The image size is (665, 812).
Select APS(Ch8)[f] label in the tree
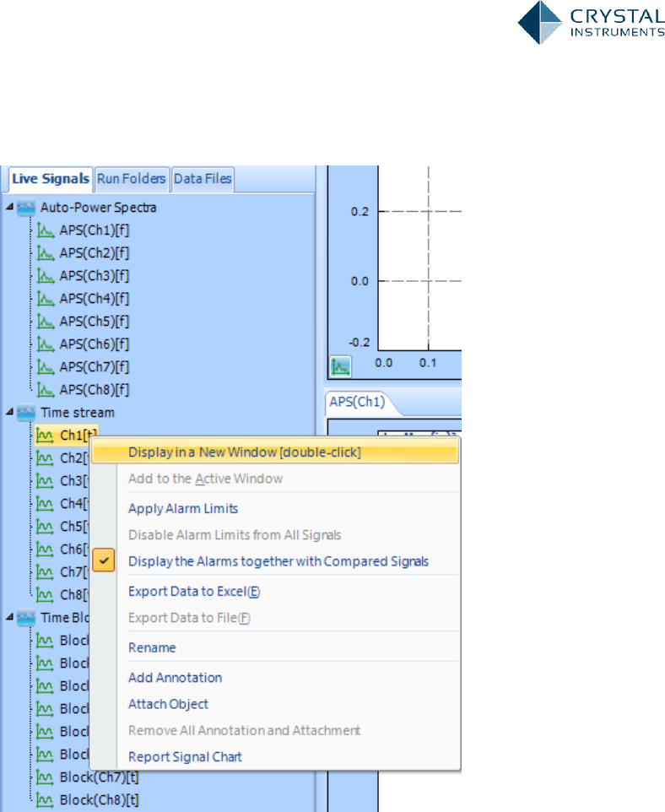(x=95, y=390)
